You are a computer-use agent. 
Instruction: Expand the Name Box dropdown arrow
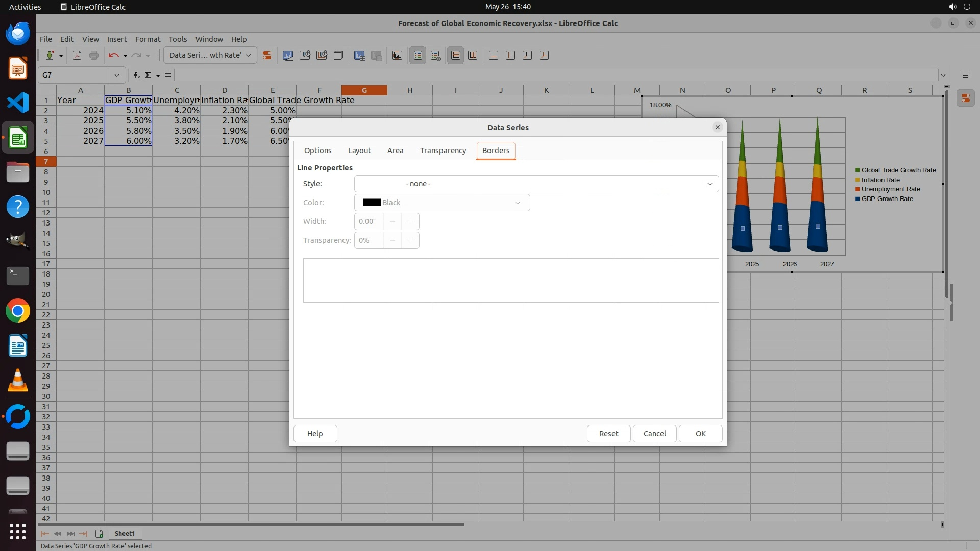click(x=116, y=75)
